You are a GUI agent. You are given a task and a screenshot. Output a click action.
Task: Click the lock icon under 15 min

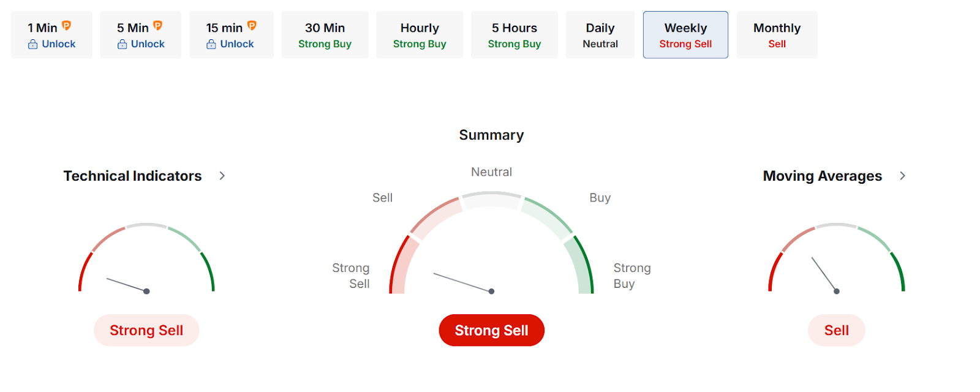tap(211, 44)
